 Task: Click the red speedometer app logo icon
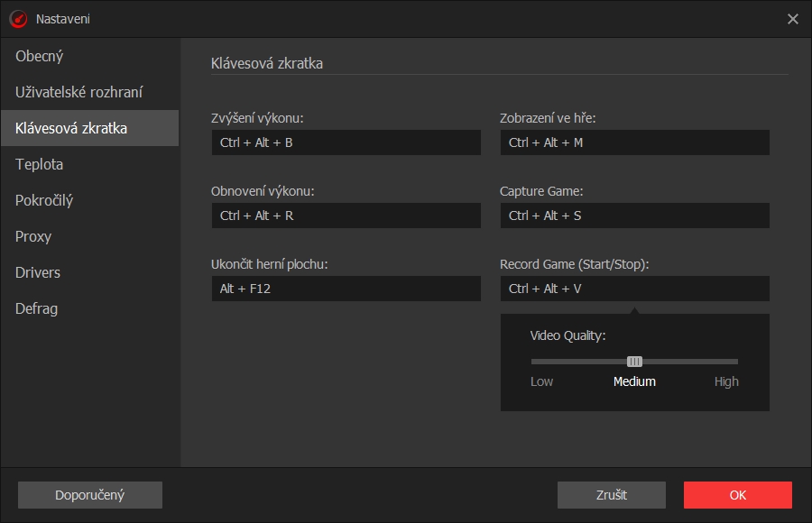18,18
